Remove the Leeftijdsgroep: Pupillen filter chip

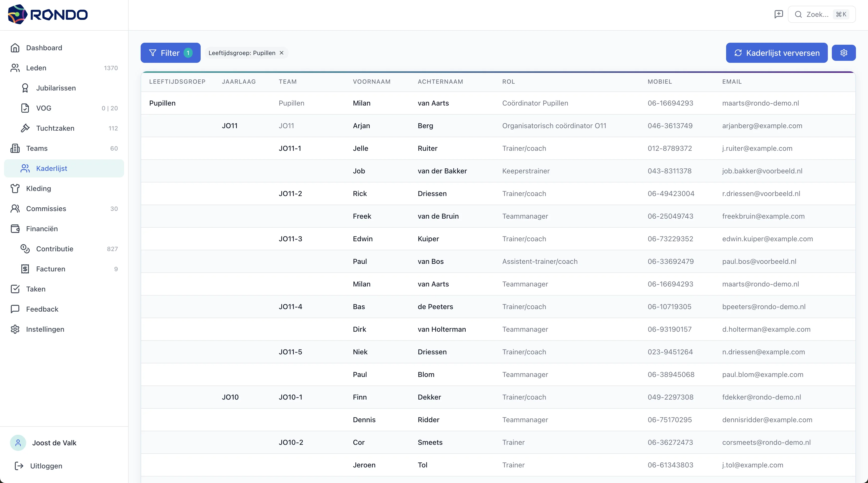point(282,53)
